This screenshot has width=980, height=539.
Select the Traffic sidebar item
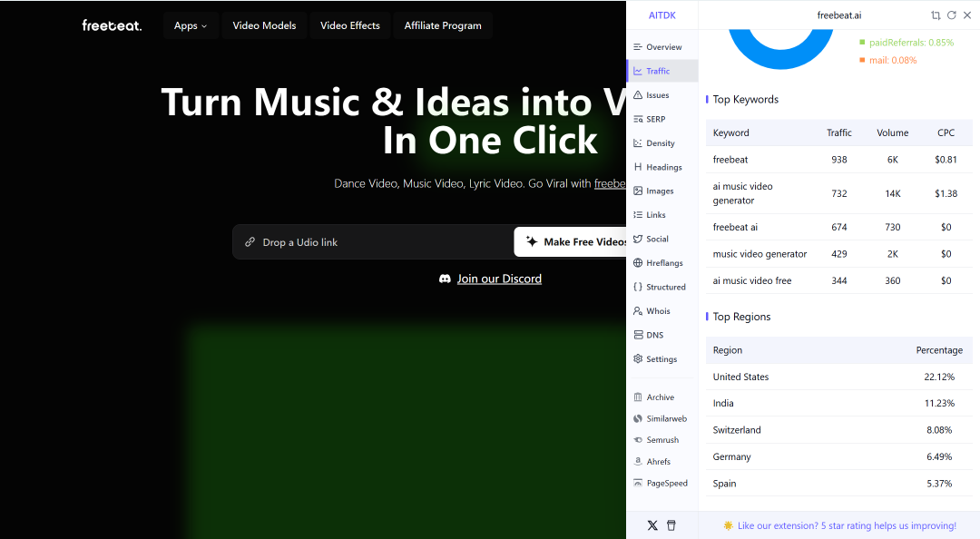coord(661,71)
